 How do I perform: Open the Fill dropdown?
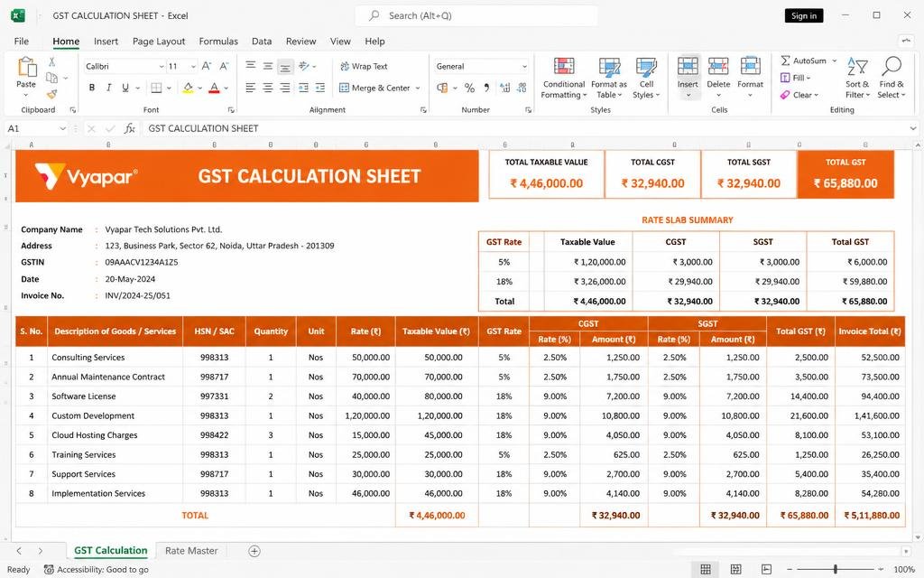[796, 78]
